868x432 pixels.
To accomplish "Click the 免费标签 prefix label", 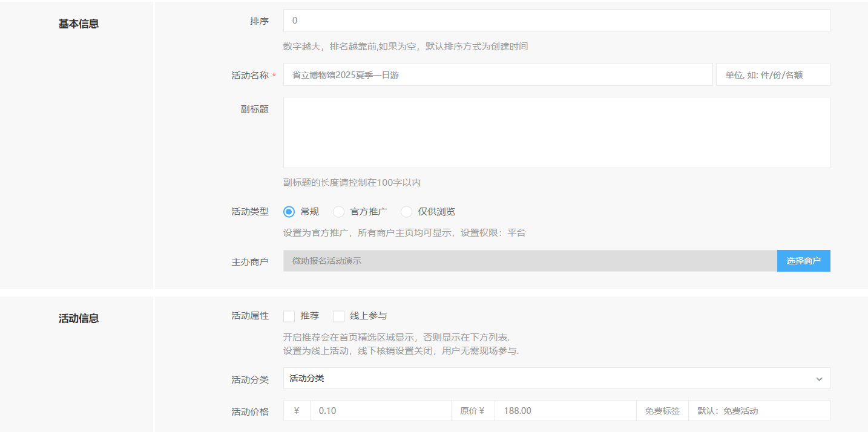I will [662, 411].
